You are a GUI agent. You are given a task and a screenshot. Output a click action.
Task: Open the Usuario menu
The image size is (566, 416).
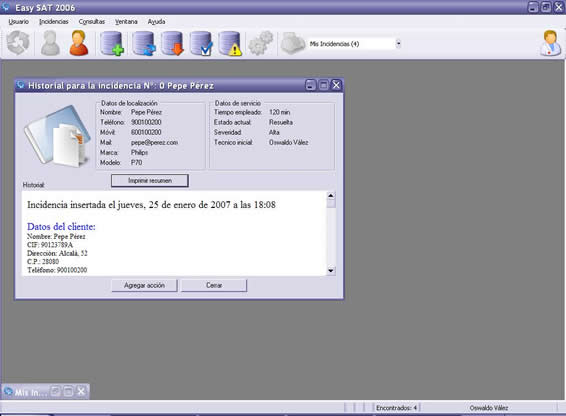tap(18, 22)
